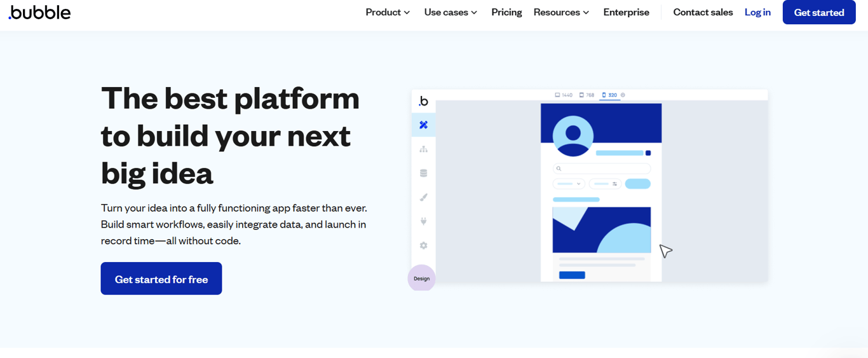868x358 pixels.
Task: Click the blue button at mockup bottom
Action: pos(572,275)
